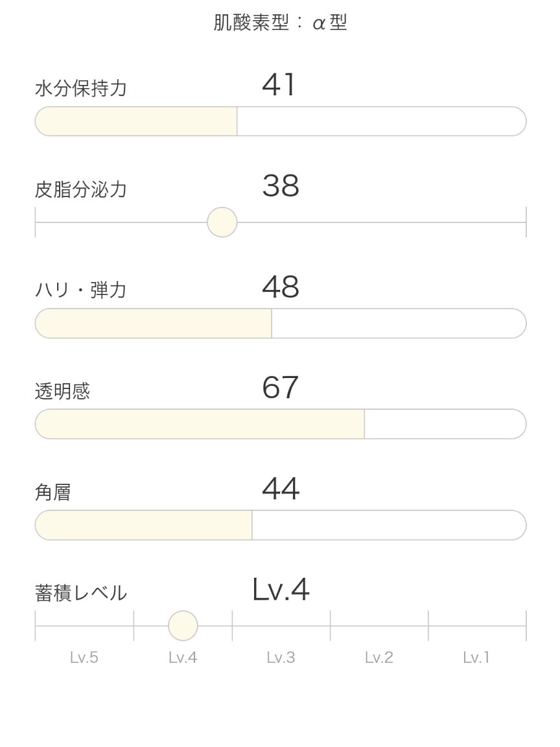Select the 水分保持力 progress bar
Screen dimensions: 560x747
(x=279, y=121)
